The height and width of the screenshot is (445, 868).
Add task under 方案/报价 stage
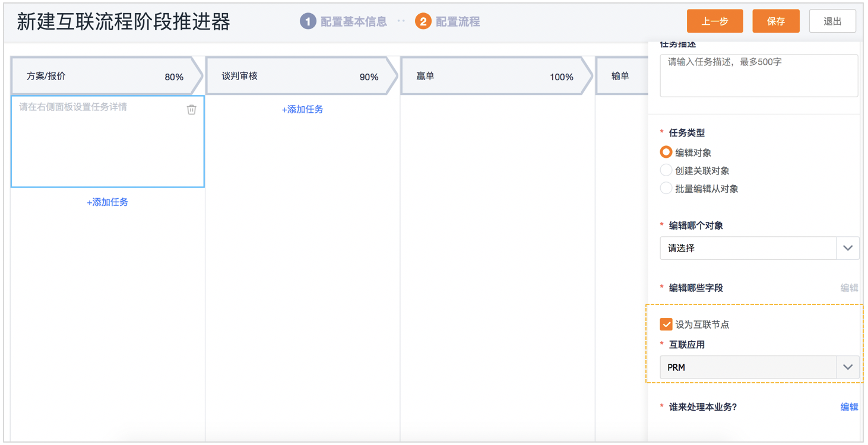point(107,202)
